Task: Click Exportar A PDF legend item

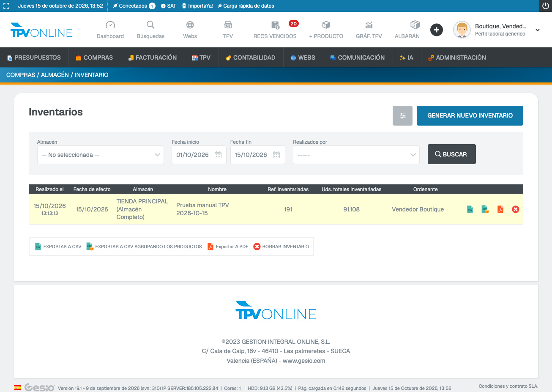Action: click(228, 247)
